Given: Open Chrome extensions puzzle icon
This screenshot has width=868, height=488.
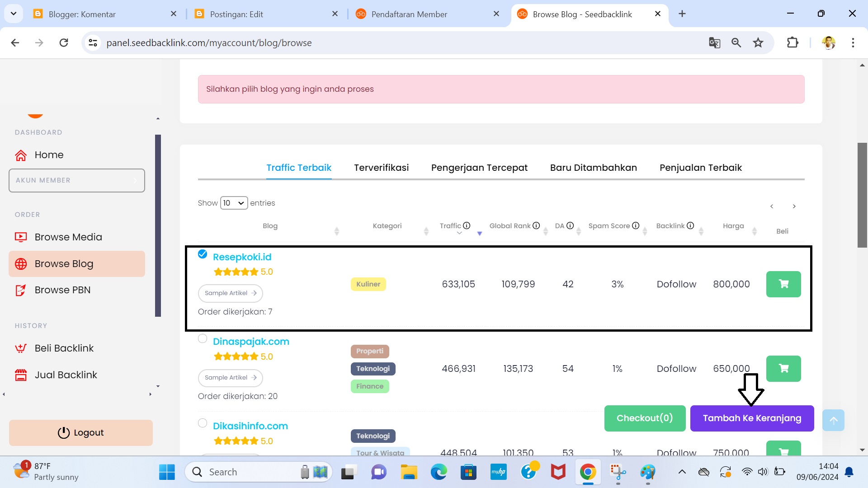Looking at the screenshot, I should pyautogui.click(x=793, y=42).
